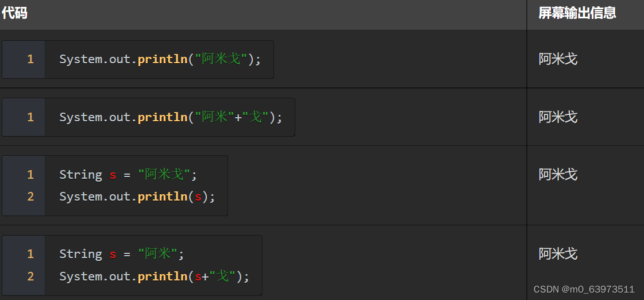This screenshot has width=644, height=300.
Task: Click the code line System.out.println(s);
Action: 137,197
